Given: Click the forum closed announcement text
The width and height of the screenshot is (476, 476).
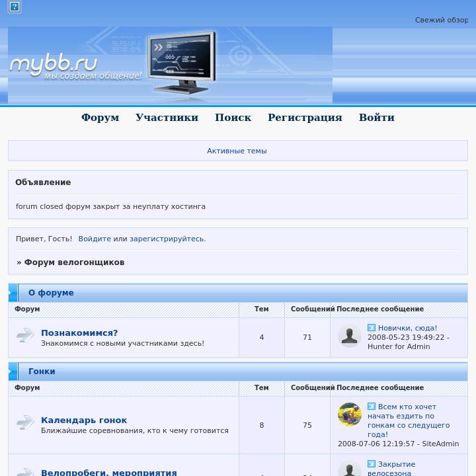Looking at the screenshot, I should click(110, 206).
